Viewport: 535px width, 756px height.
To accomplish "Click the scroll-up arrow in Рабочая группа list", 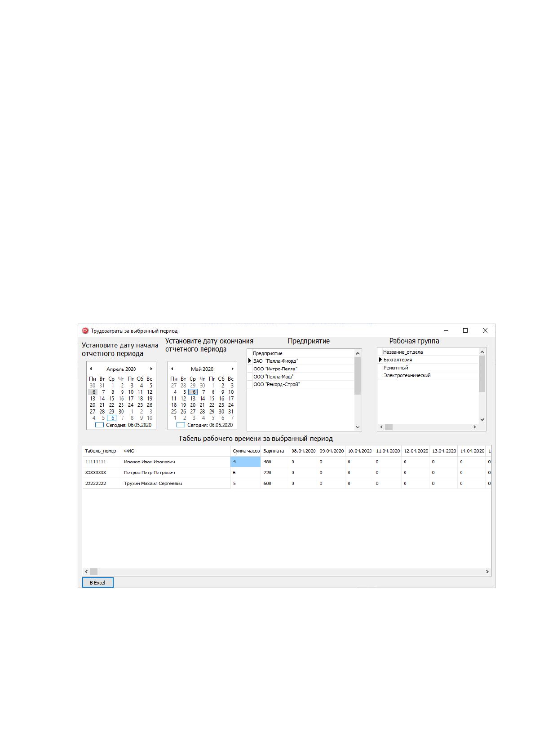I will (482, 352).
